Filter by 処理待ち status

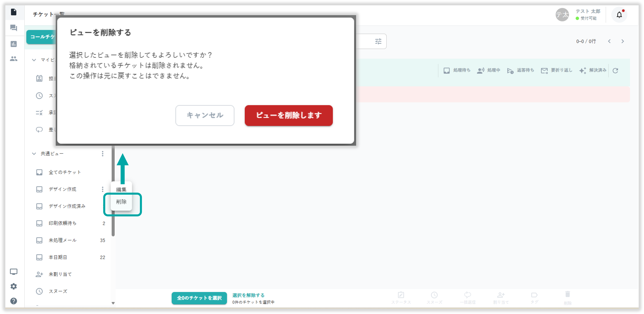(457, 71)
